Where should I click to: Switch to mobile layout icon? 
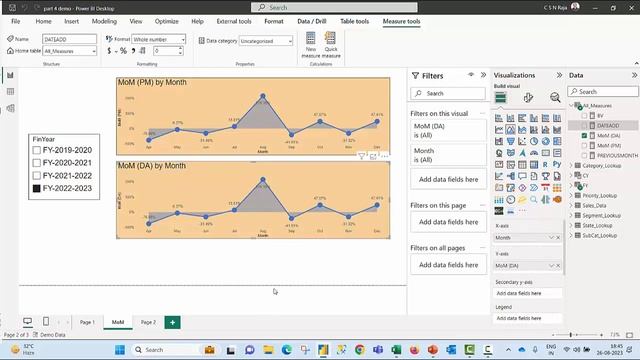(x=46, y=322)
